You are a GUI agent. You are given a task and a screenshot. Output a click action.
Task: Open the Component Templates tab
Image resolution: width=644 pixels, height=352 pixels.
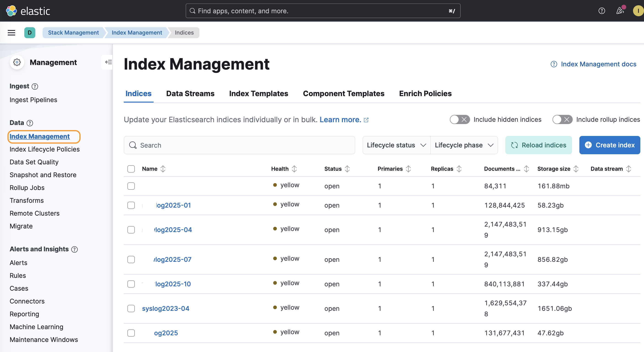click(344, 93)
